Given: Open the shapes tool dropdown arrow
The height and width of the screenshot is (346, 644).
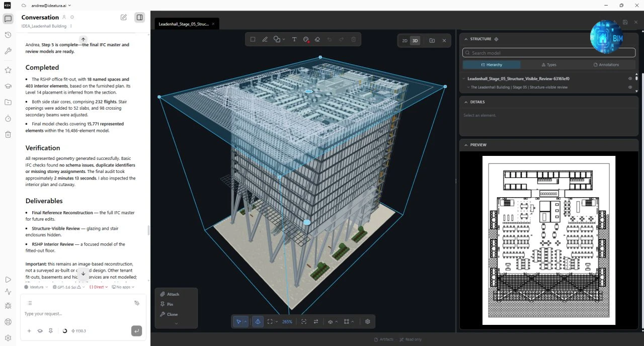Looking at the screenshot, I should point(284,39).
